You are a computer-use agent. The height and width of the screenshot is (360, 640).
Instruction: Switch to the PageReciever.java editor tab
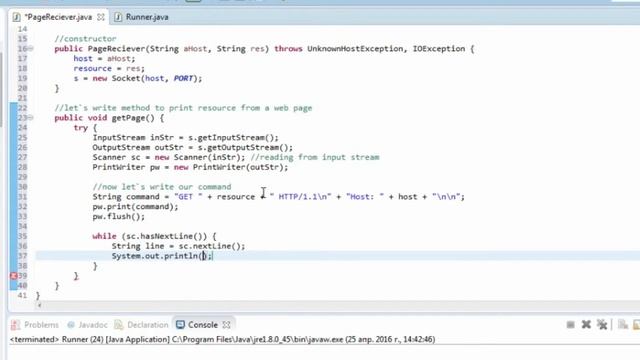point(58,17)
